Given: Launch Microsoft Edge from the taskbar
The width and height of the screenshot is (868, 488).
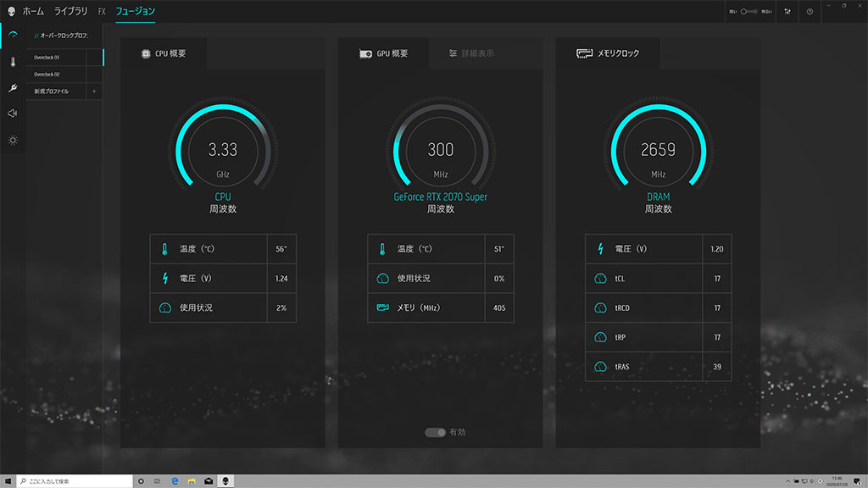Looking at the screenshot, I should click(x=175, y=481).
